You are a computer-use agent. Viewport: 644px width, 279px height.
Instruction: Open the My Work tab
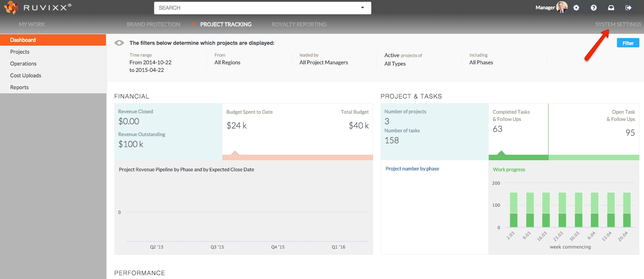pyautogui.click(x=32, y=25)
